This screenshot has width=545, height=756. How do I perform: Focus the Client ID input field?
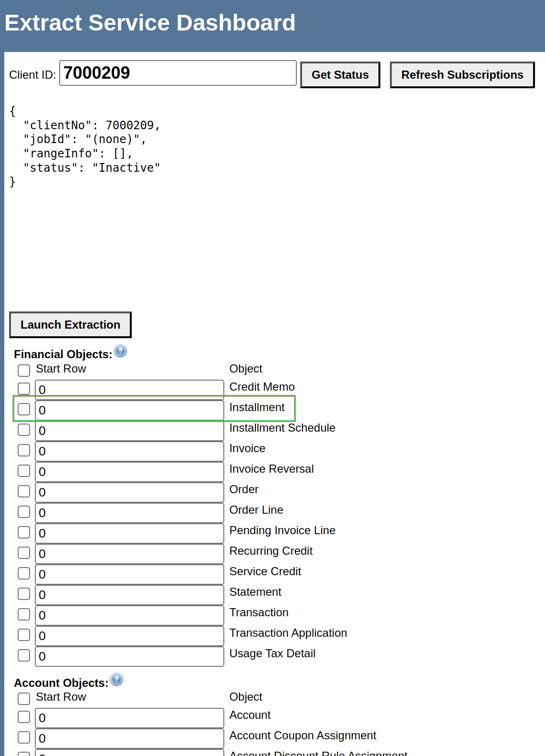point(178,73)
